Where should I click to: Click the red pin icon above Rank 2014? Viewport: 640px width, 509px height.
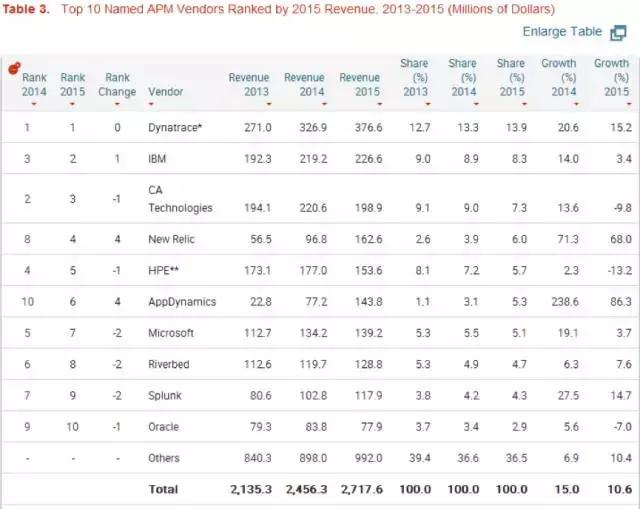pos(14,69)
